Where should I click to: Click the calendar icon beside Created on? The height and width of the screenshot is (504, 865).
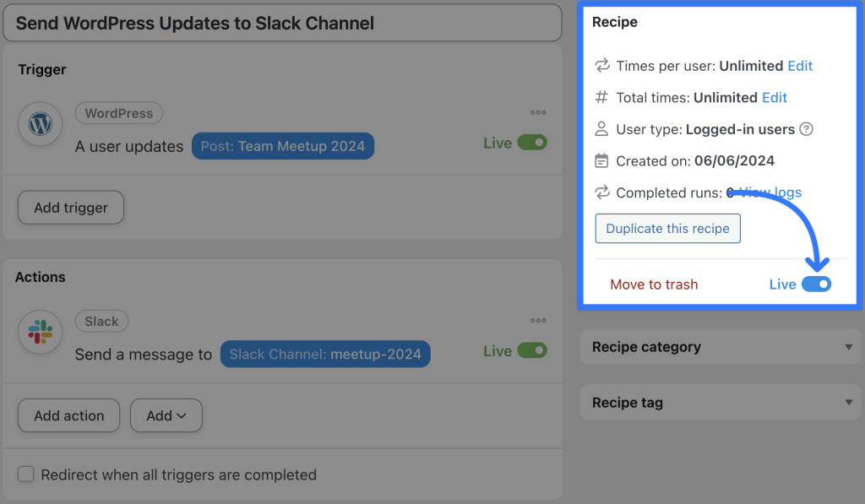pyautogui.click(x=602, y=160)
